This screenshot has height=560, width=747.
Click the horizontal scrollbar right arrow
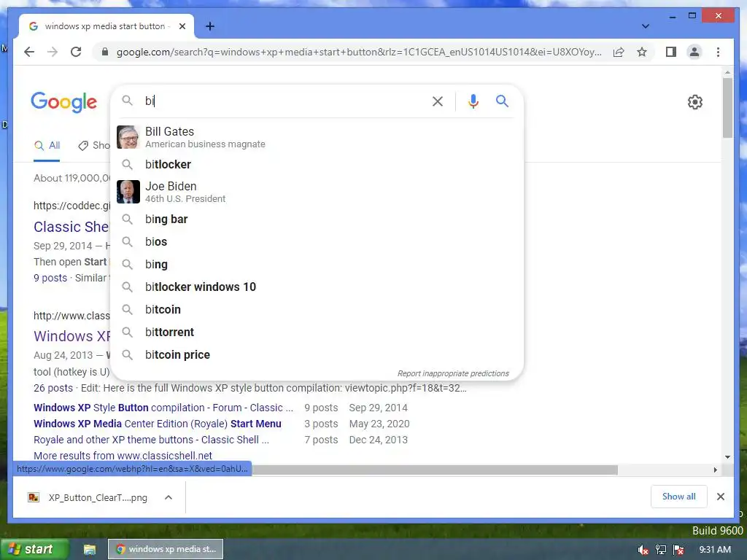click(715, 470)
